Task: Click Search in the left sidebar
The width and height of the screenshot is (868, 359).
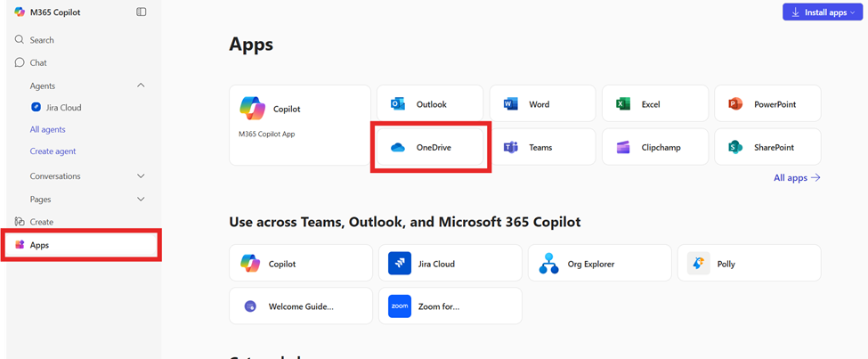Action: point(41,40)
